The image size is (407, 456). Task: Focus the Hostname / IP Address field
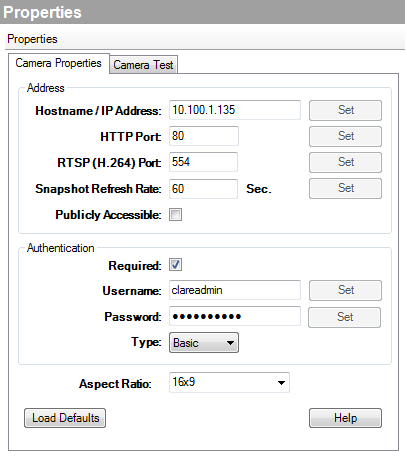click(x=235, y=110)
